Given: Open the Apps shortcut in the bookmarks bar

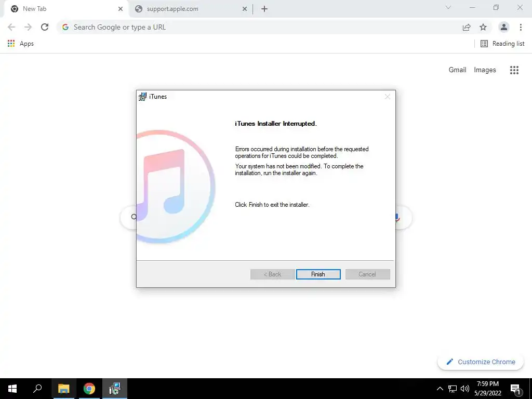Looking at the screenshot, I should pos(21,44).
